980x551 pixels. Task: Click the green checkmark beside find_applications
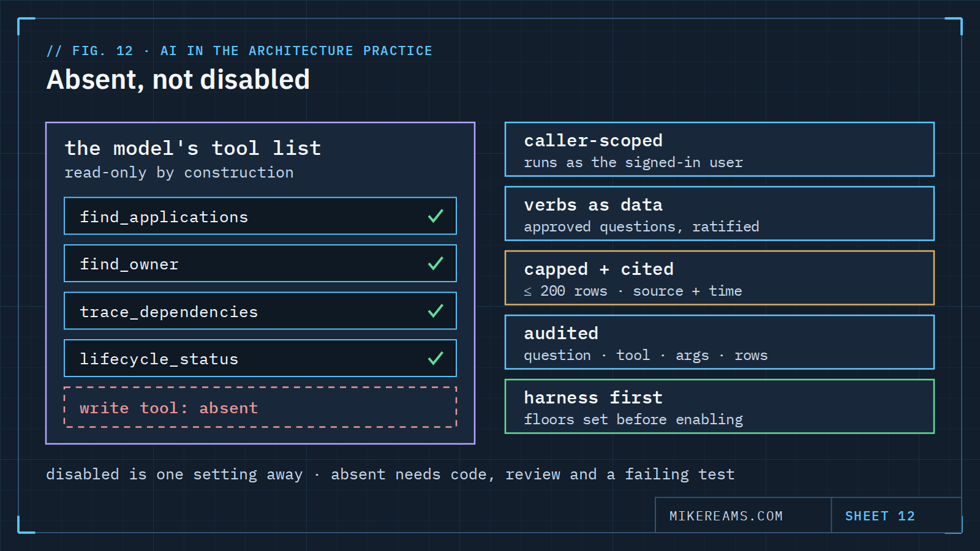pyautogui.click(x=435, y=216)
